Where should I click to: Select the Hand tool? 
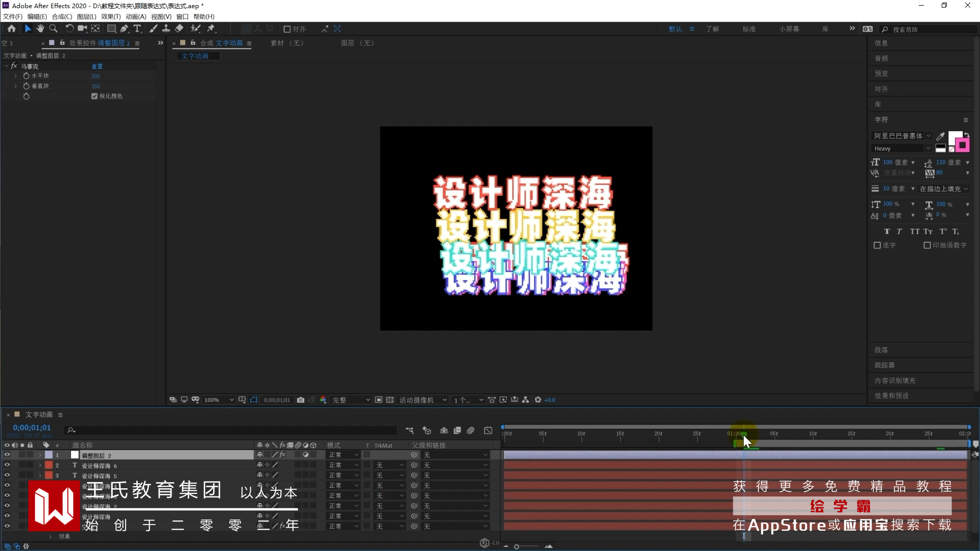click(x=40, y=29)
